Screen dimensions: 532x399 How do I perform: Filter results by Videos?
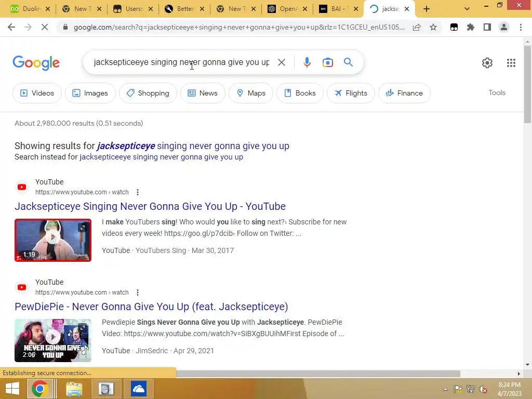click(x=37, y=93)
